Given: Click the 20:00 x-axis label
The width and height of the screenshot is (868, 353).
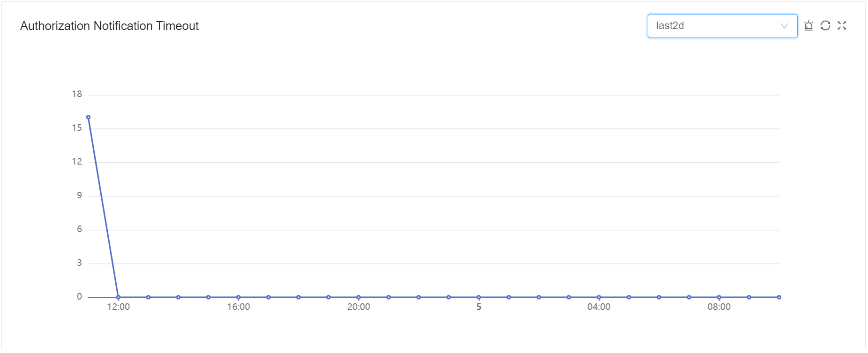Looking at the screenshot, I should 359,307.
